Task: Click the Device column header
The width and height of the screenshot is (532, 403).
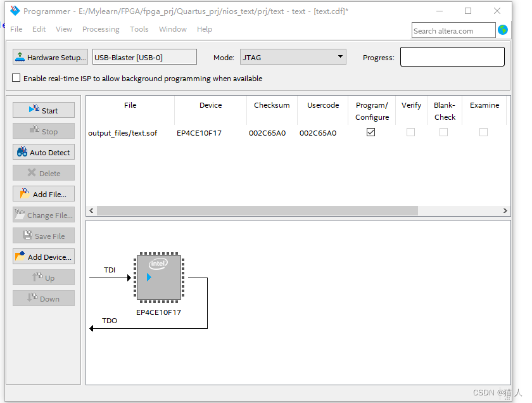Action: click(x=211, y=105)
